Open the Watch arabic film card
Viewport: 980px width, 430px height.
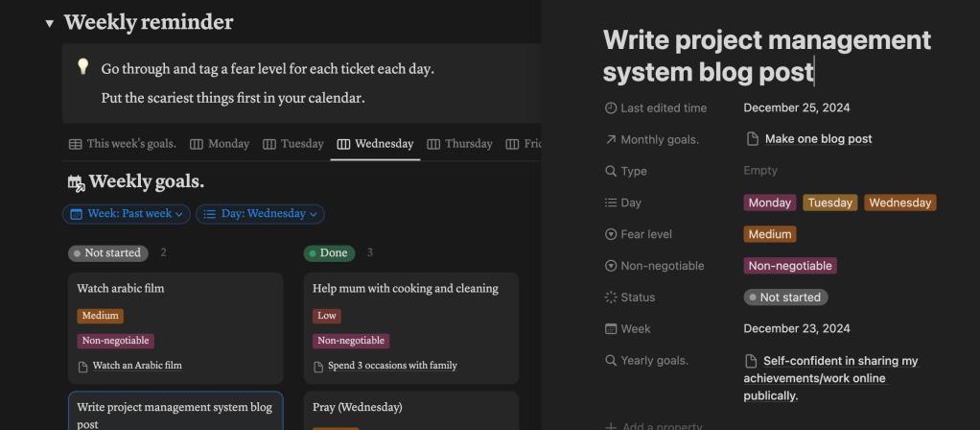(175, 289)
